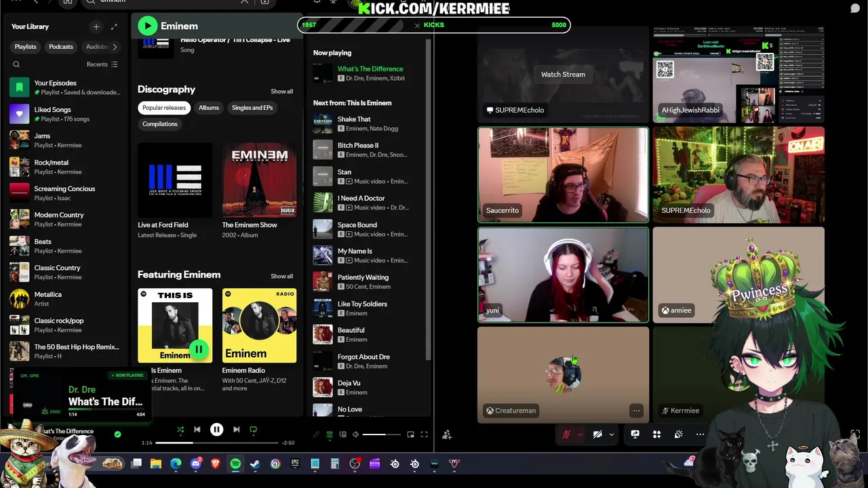
Task: Open the Spotify miniplayer icon
Action: [x=410, y=434]
